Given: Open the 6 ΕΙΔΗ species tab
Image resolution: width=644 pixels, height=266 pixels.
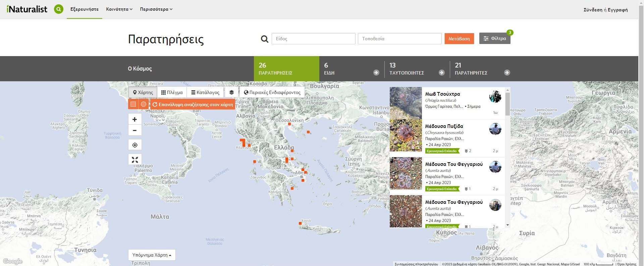Looking at the screenshot, I should click(x=351, y=69).
